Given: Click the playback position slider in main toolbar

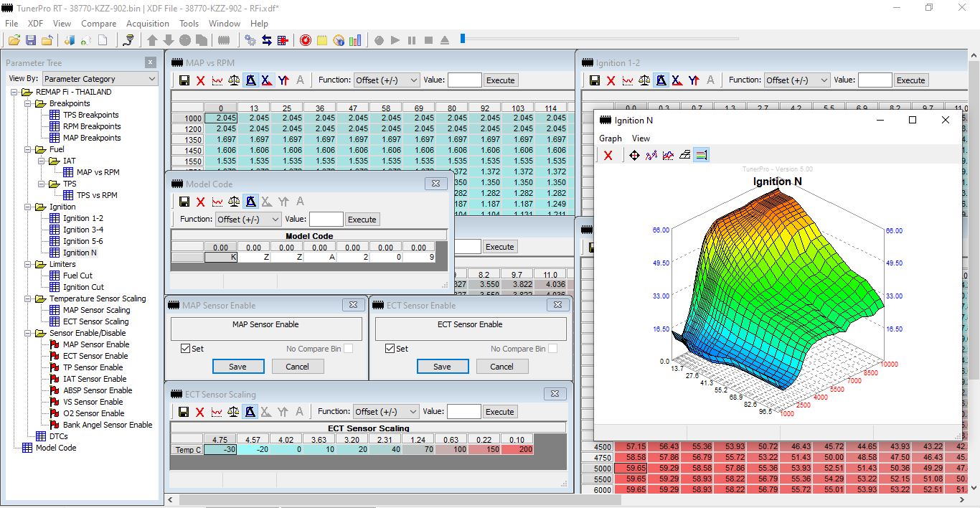Looking at the screenshot, I should click(463, 39).
